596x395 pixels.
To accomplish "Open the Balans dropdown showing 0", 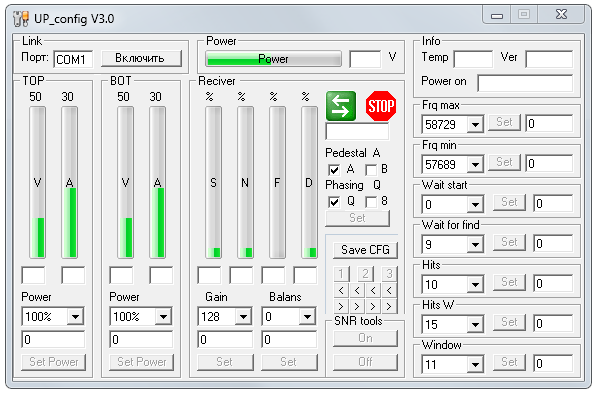I will coord(307,316).
